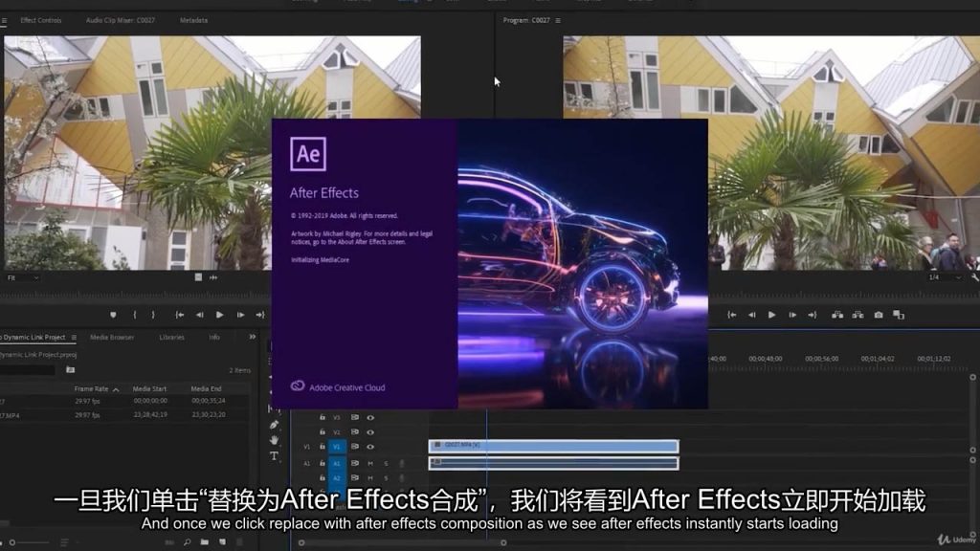Select the Hand tool
The height and width of the screenshot is (551, 980).
(x=274, y=440)
